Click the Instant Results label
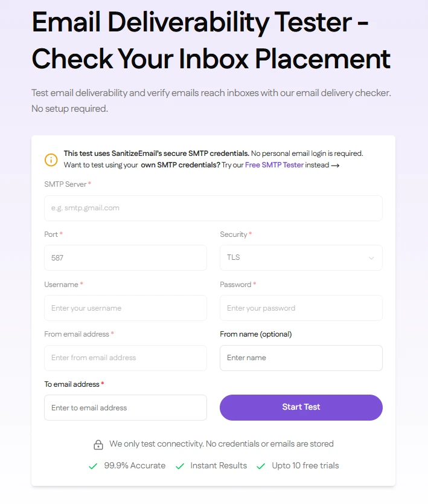428x504 pixels. click(219, 466)
